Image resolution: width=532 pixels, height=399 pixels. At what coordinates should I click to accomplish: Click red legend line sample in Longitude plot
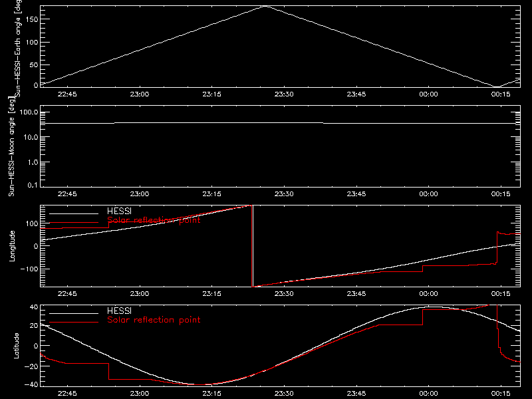point(74,223)
